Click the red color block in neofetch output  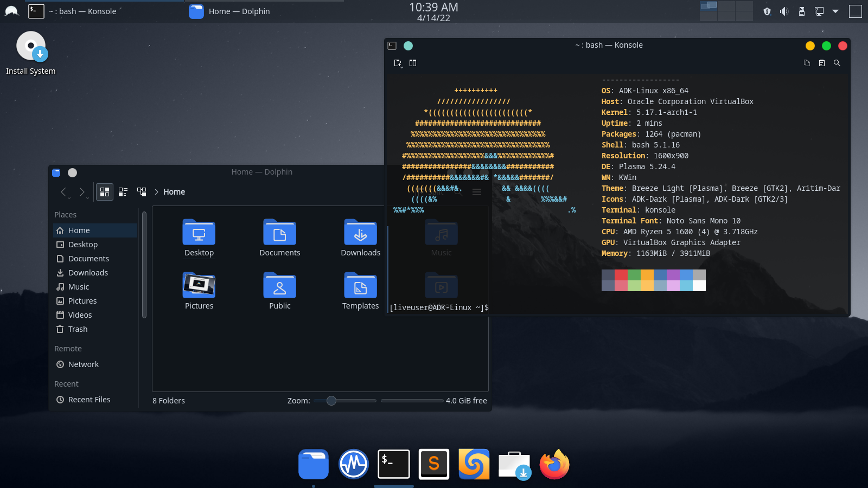coord(621,275)
